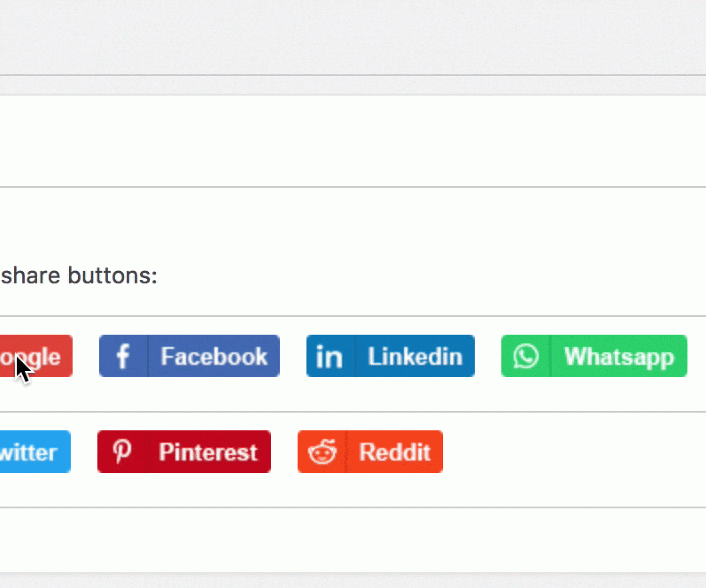Send the page via the green Whatsapp button
This screenshot has width=706, height=588.
[x=619, y=356]
